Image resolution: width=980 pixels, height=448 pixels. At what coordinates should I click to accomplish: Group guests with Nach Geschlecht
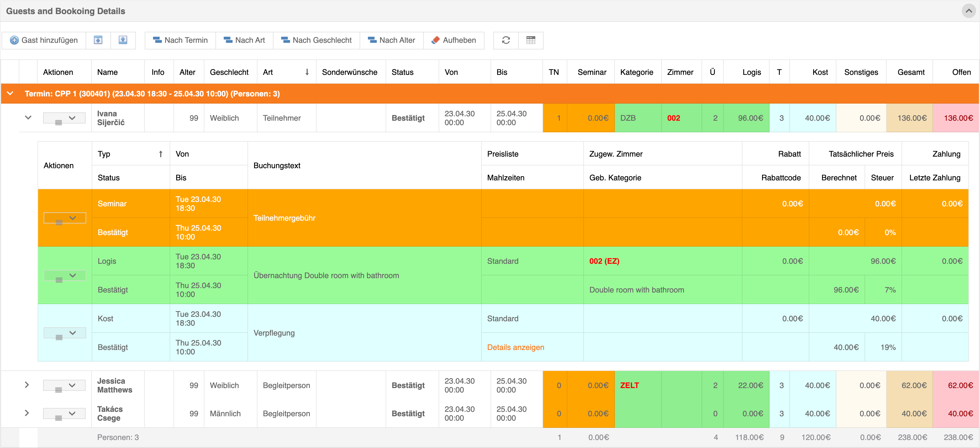point(316,40)
